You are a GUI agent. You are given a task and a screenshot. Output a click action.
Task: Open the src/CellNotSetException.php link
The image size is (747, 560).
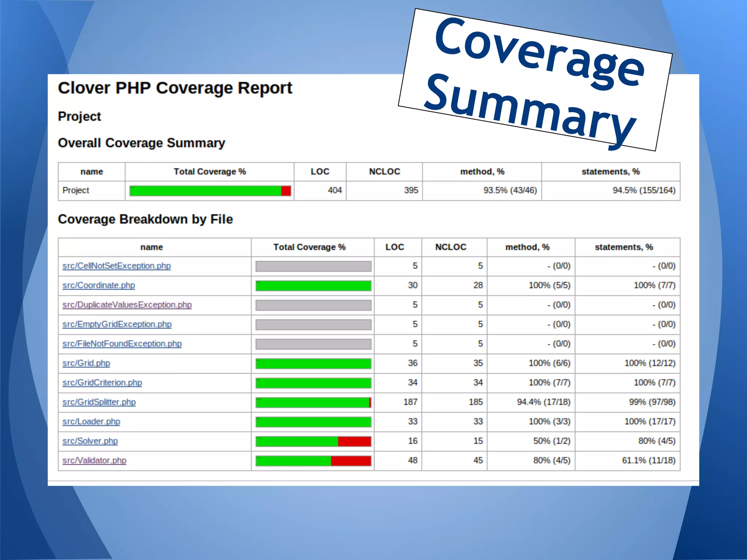116,266
